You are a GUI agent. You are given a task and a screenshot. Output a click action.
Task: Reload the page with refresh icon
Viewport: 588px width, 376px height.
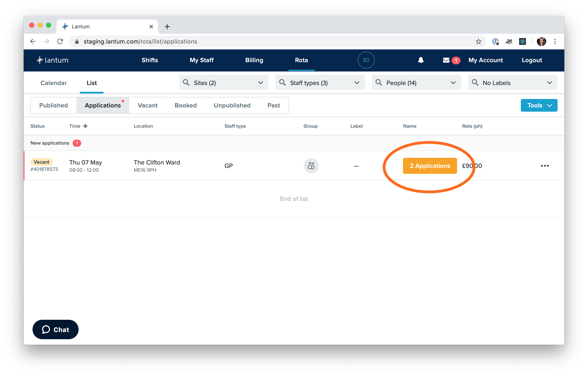coord(60,41)
